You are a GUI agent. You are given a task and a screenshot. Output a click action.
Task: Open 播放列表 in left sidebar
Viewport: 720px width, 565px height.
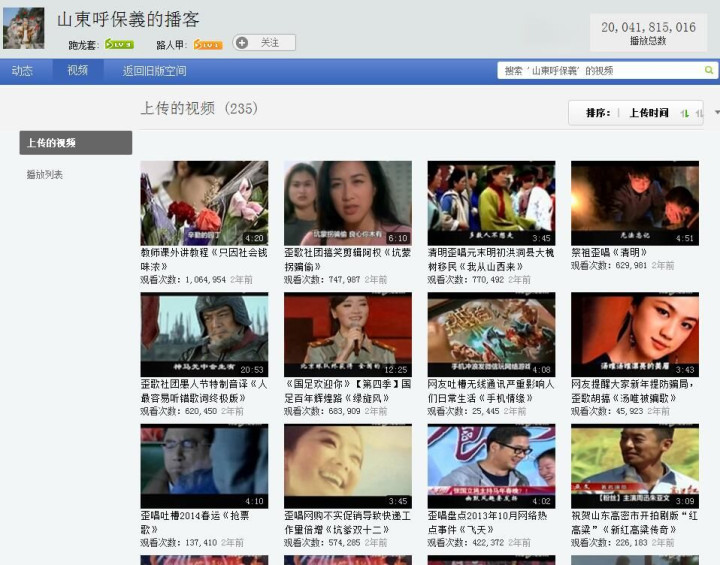click(45, 175)
